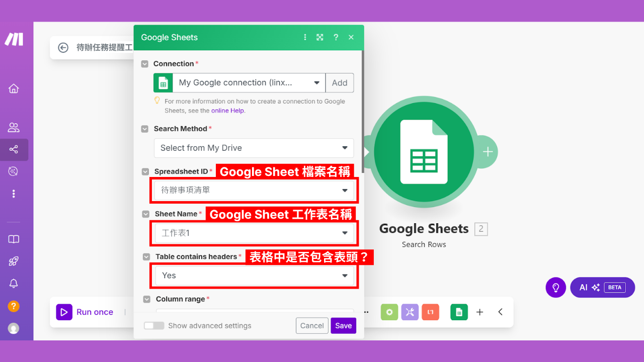This screenshot has width=644, height=362.
Task: Expand the Google Sheets panel to fullscreen
Action: 319,37
